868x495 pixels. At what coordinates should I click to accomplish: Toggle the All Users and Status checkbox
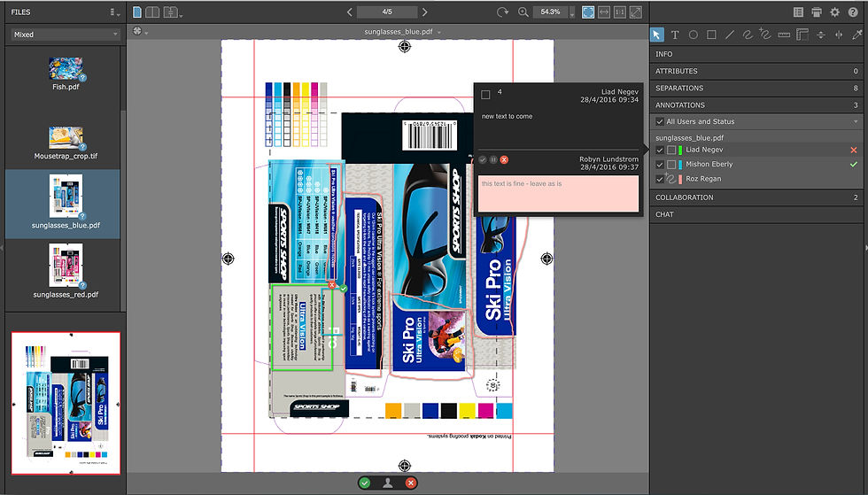(x=659, y=121)
